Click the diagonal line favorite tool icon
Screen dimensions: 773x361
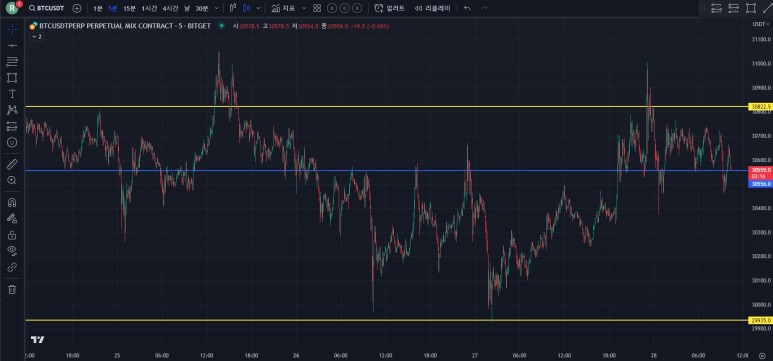tap(767, 8)
